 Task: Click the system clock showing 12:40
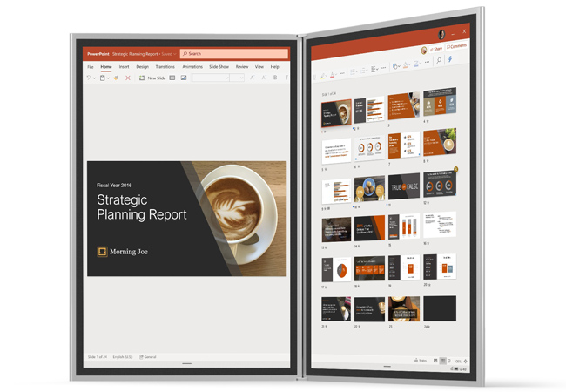coord(462,369)
